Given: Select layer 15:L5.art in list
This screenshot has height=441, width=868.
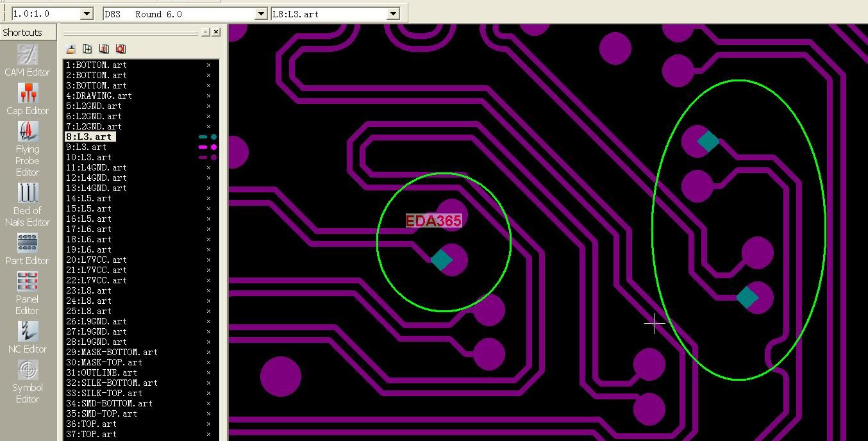Looking at the screenshot, I should pyautogui.click(x=88, y=208).
